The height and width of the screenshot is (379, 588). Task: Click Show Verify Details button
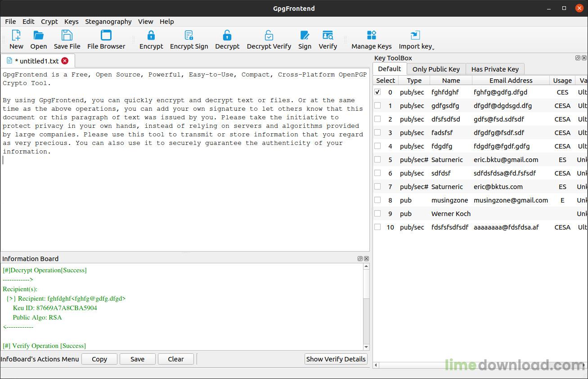coord(336,359)
